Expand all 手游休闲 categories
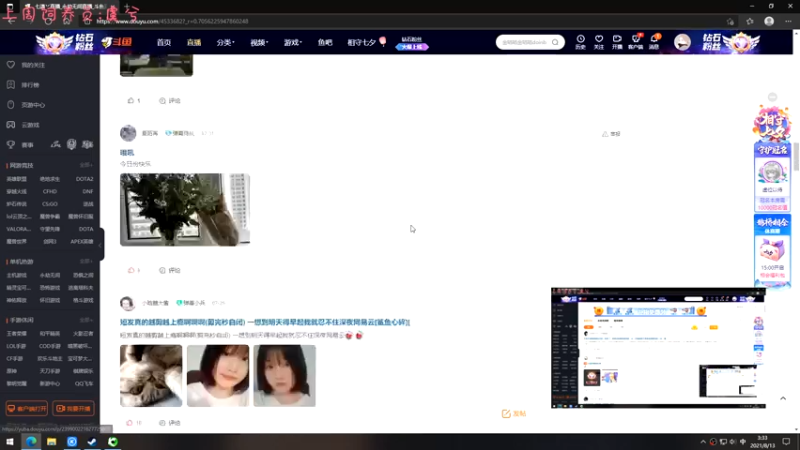The image size is (800, 450). (86, 320)
